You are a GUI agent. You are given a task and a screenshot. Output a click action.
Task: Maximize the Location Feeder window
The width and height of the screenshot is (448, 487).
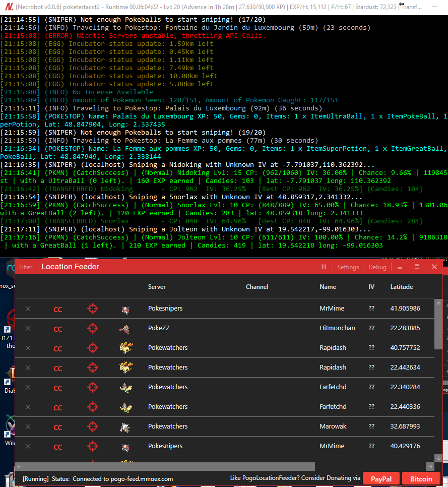(x=417, y=267)
